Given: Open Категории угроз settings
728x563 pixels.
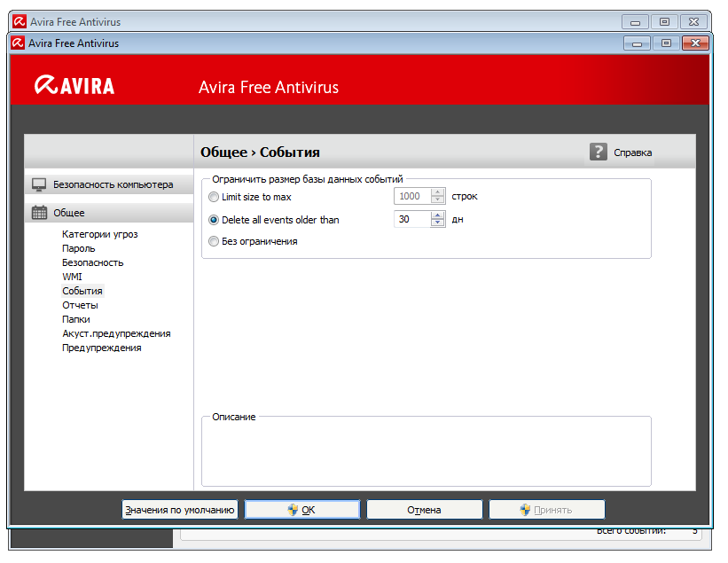Looking at the screenshot, I should [100, 234].
